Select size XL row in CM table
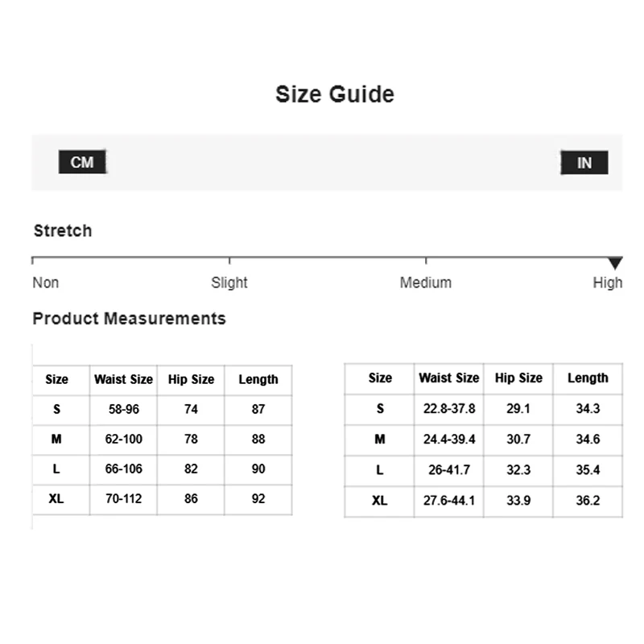The image size is (644, 644). coord(56,499)
